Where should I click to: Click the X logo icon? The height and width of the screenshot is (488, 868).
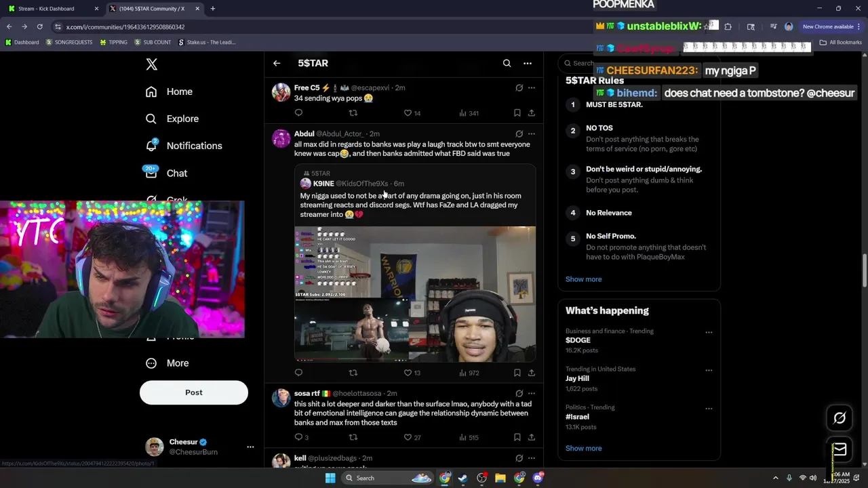(151, 64)
